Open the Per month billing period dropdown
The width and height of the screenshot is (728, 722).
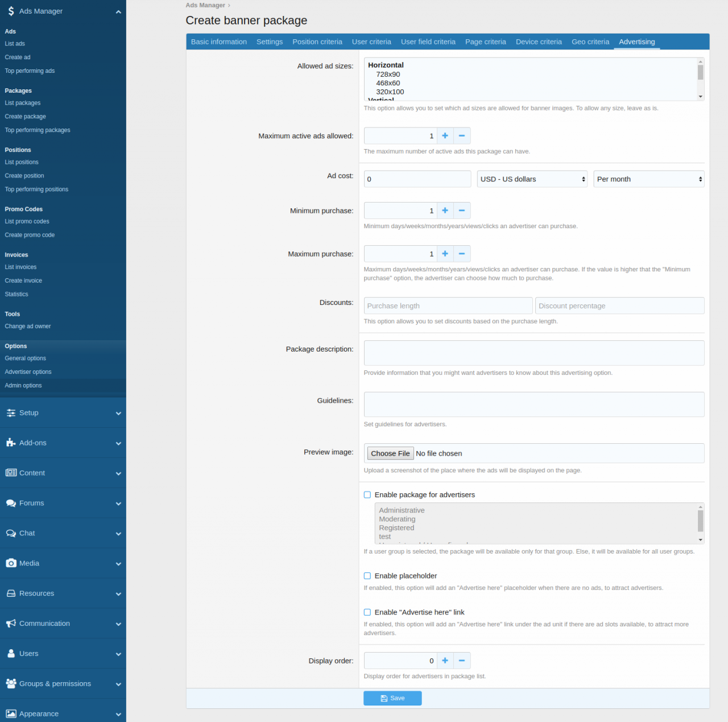coord(648,179)
